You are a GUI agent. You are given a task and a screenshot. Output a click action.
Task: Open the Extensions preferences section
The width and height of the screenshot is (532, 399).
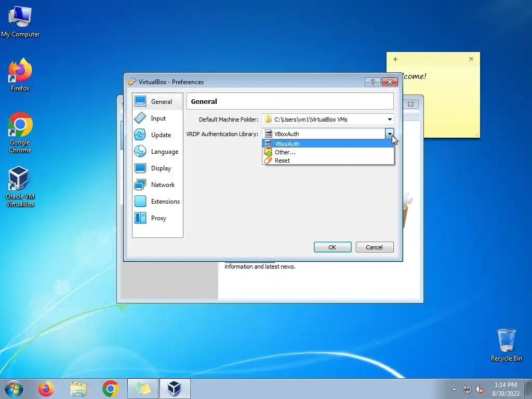158,201
